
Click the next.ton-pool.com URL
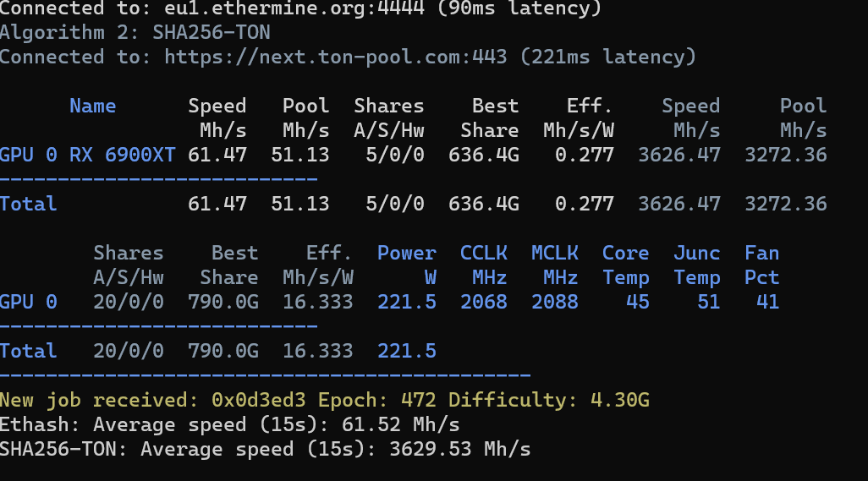[336, 57]
